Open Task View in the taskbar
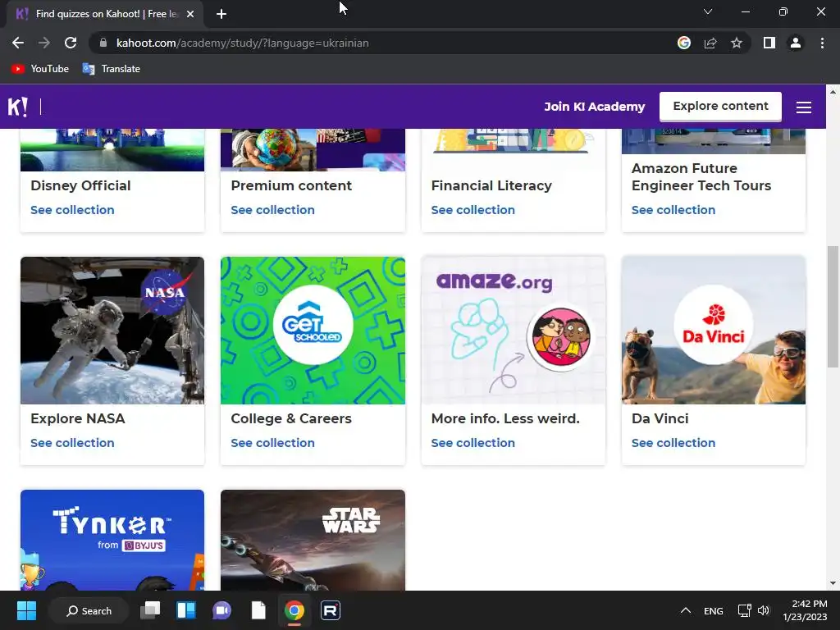Screen dimensions: 840x630 pyautogui.click(x=151, y=610)
